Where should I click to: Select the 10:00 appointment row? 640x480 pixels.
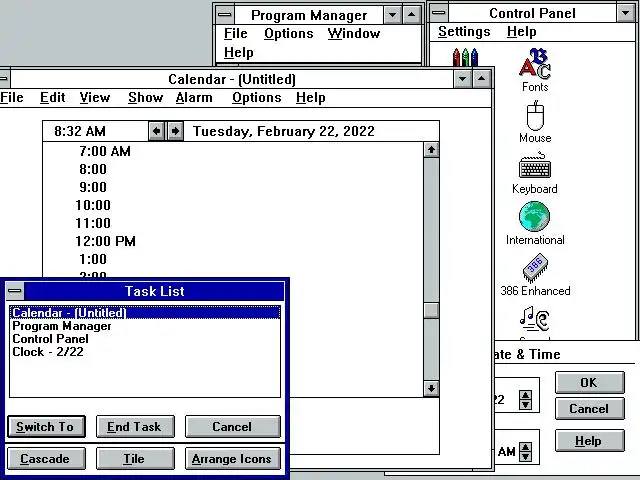point(233,205)
